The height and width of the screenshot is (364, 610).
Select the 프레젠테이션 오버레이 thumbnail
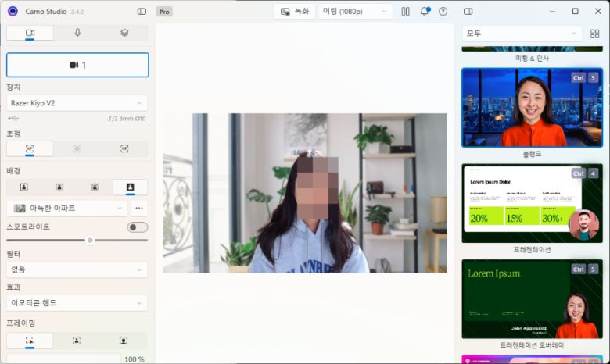pyautogui.click(x=533, y=299)
